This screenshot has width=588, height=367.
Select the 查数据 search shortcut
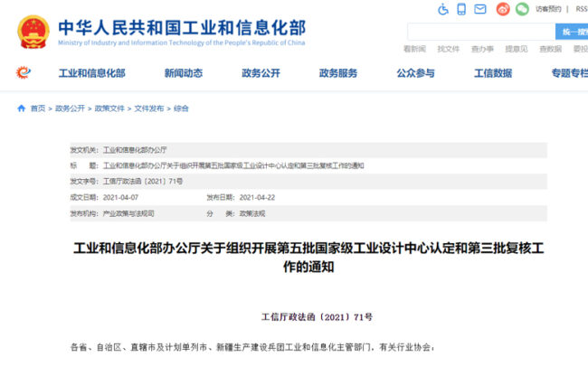coord(551,49)
